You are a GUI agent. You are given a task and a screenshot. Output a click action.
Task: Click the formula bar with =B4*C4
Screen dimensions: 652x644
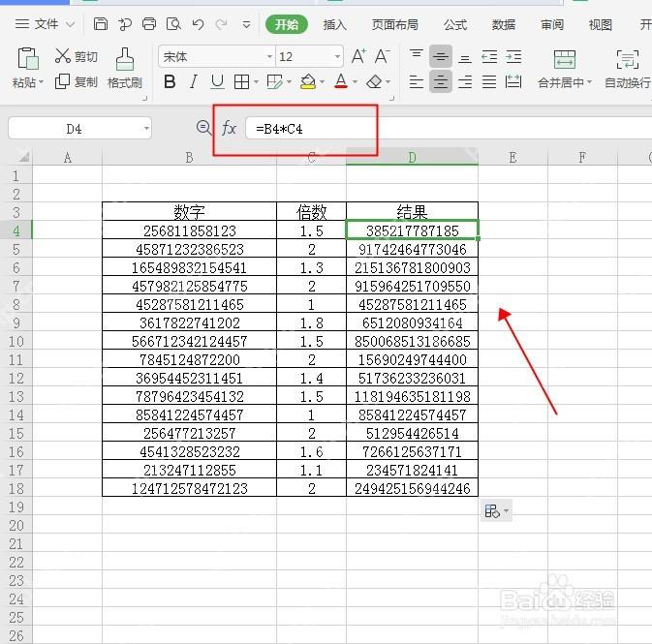click(x=449, y=128)
